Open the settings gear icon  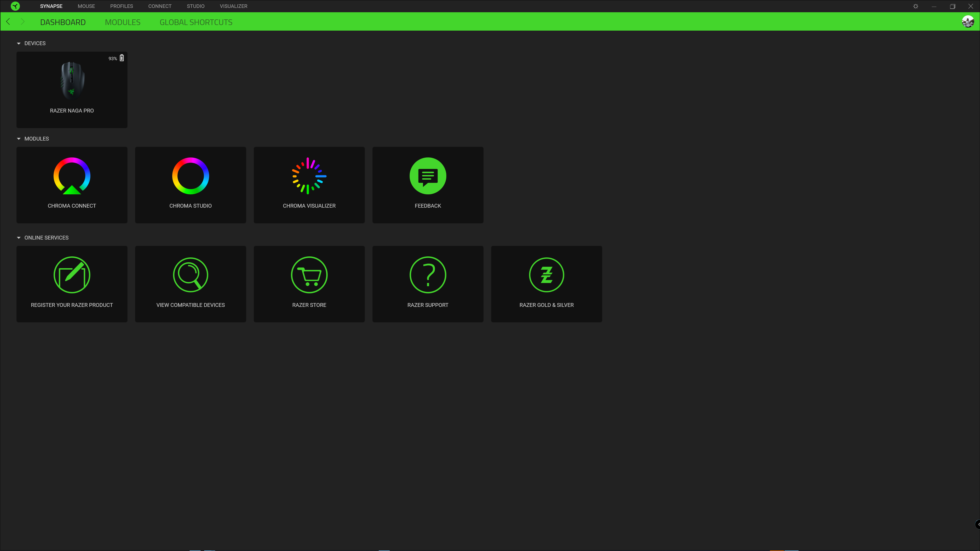pos(916,6)
